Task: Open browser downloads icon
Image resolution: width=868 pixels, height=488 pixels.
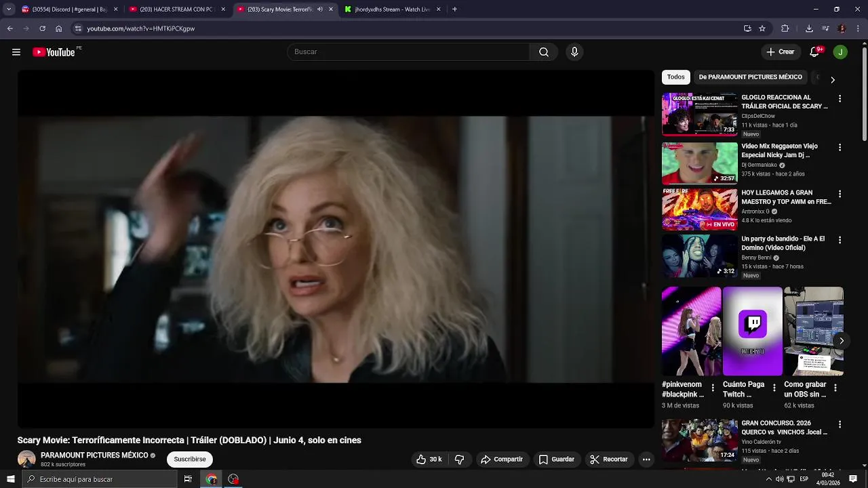Action: click(809, 28)
